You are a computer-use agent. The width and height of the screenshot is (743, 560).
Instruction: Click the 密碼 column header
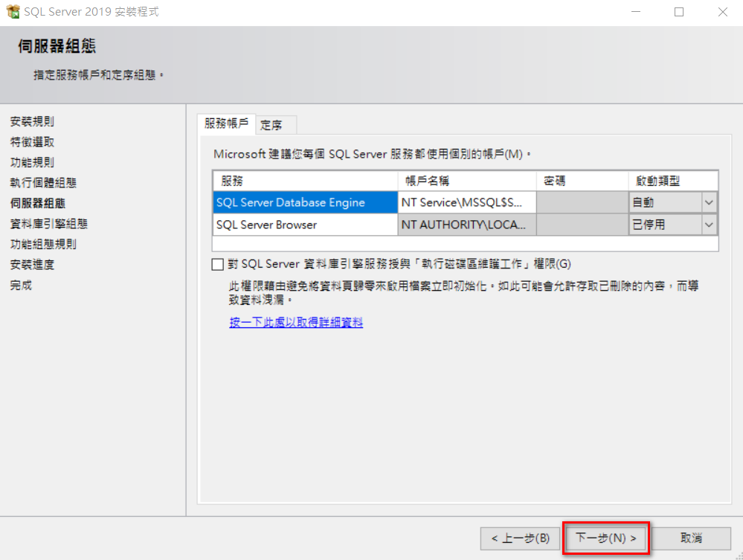pyautogui.click(x=582, y=181)
